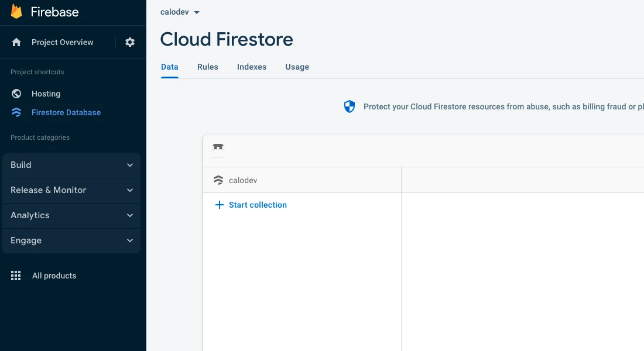Click the Cloud Firestore heading
644x351 pixels.
tap(227, 39)
